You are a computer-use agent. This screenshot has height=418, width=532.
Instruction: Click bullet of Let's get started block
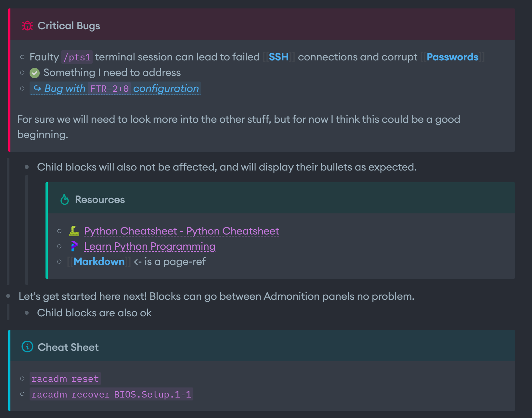click(x=8, y=296)
